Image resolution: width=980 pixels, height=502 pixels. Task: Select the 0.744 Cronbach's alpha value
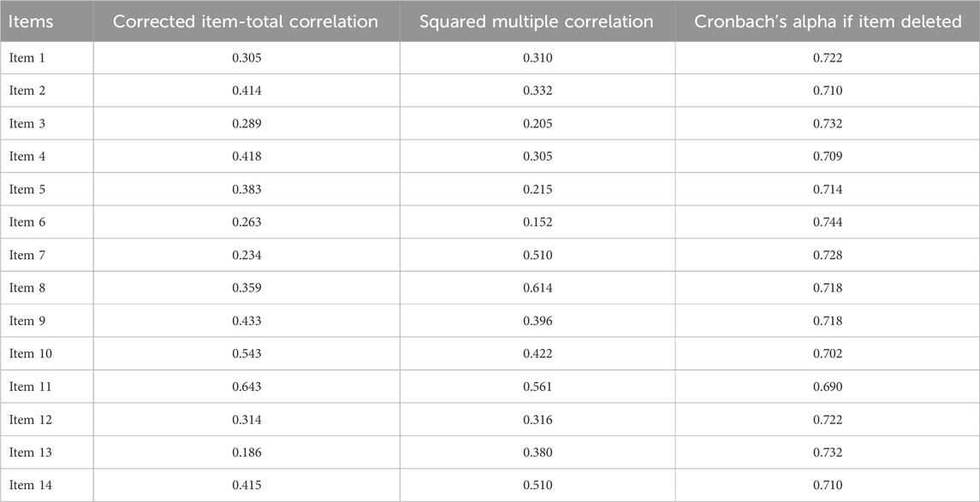tap(828, 222)
